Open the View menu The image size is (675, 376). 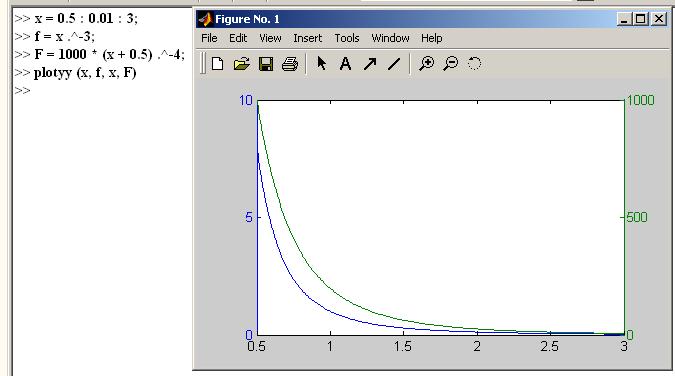(270, 38)
